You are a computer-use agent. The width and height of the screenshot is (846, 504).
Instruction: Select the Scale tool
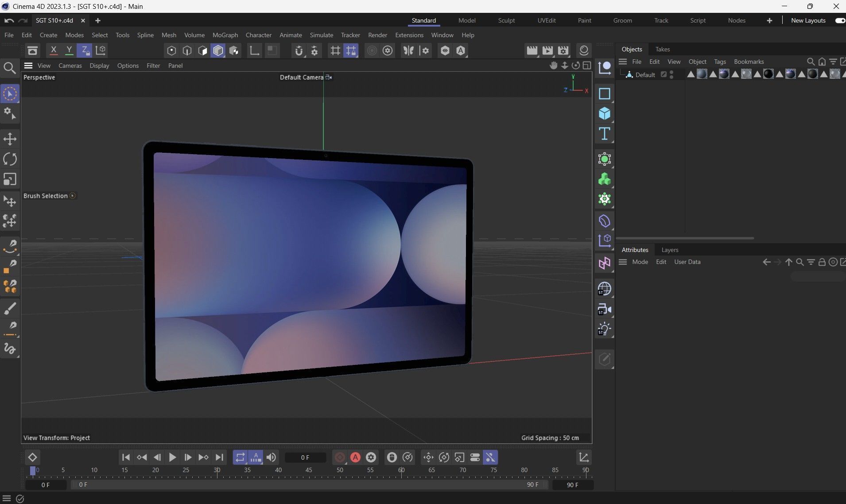pos(10,179)
